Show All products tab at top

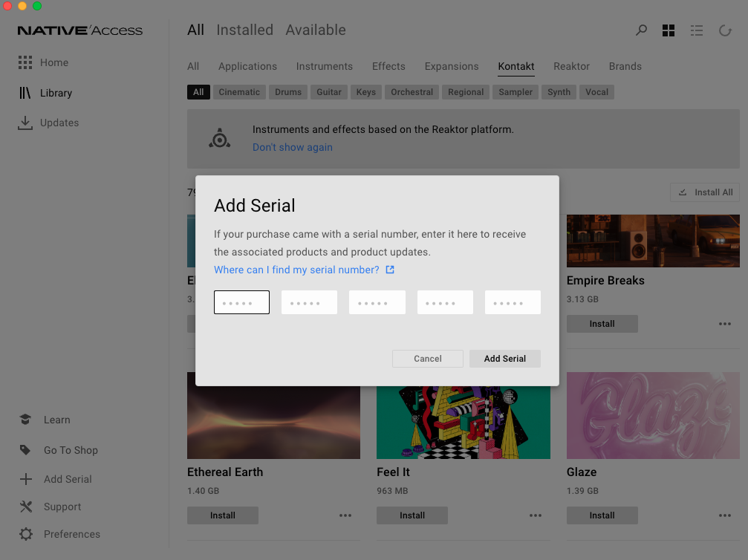click(x=195, y=30)
